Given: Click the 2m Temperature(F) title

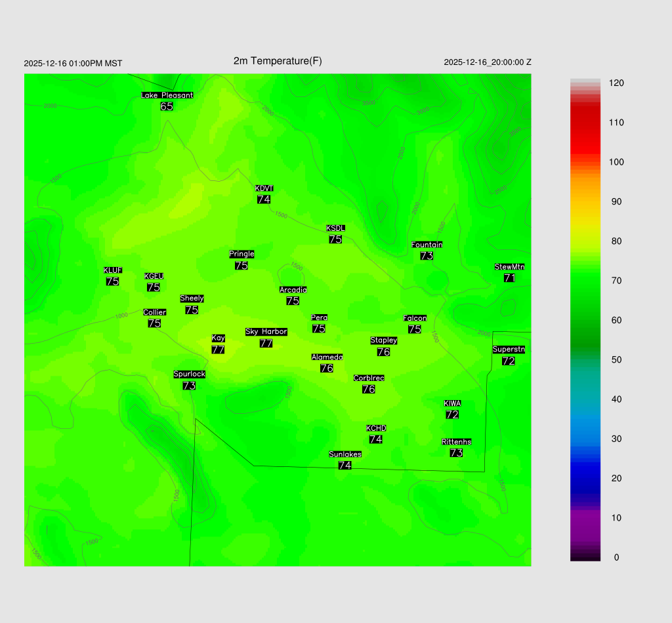Looking at the screenshot, I should pos(278,61).
